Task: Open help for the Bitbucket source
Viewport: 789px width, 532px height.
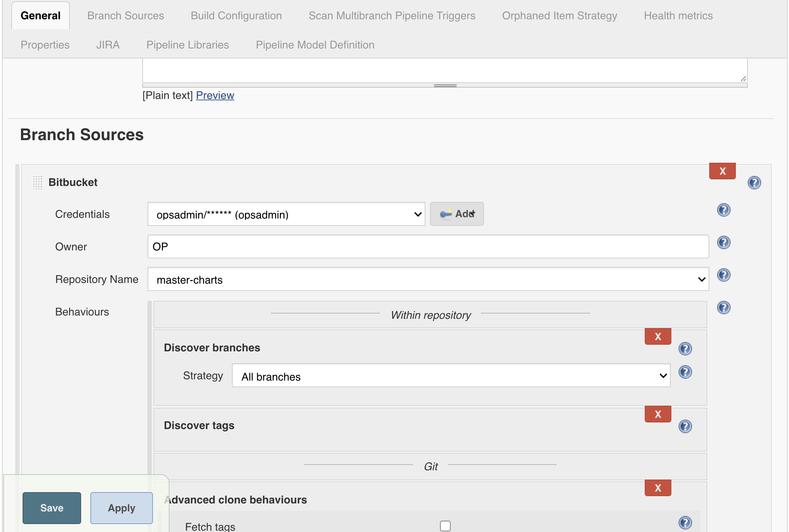Action: pos(754,183)
